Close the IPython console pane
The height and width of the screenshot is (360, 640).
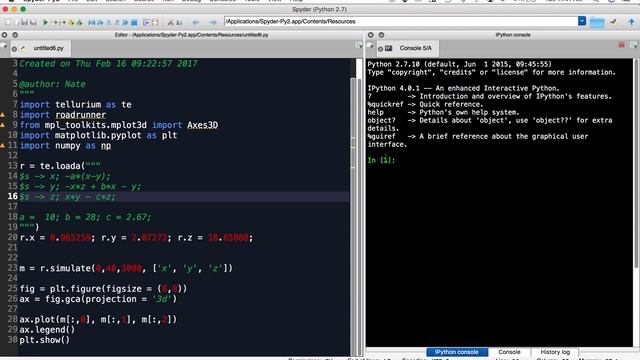tap(371, 35)
